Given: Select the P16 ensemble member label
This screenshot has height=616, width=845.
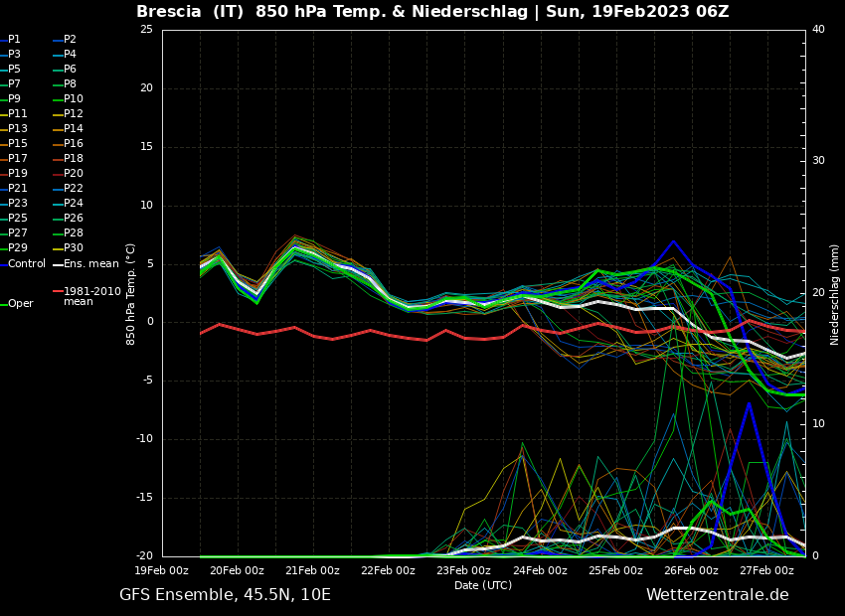Looking at the screenshot, I should tap(74, 144).
